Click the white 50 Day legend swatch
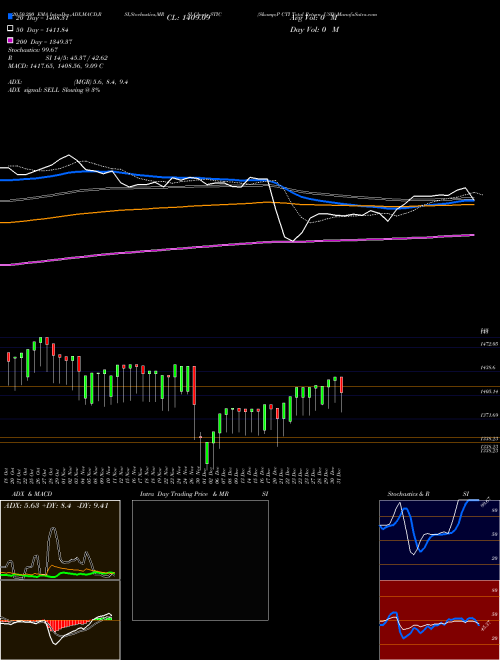Screen dimensions: 500x660 [11, 29]
